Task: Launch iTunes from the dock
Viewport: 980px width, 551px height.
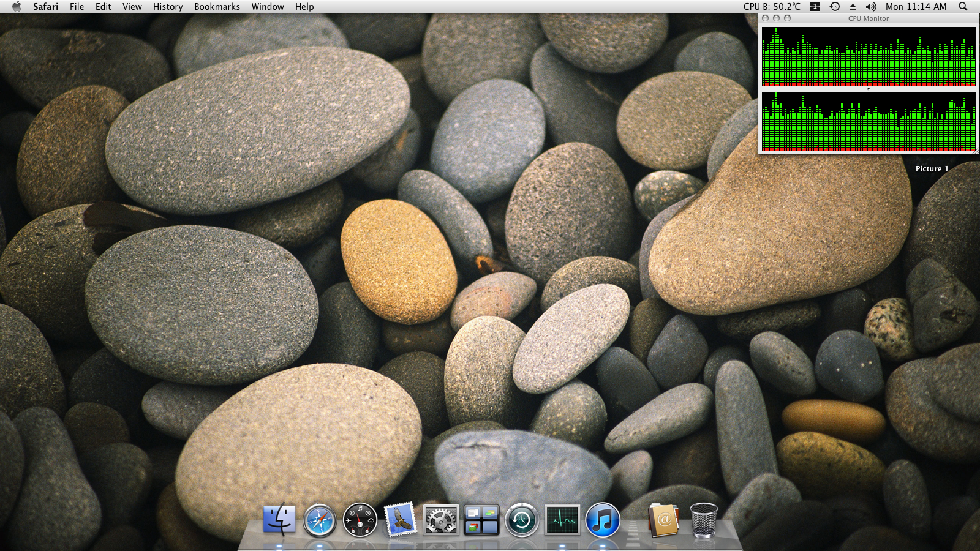Action: pos(603,520)
